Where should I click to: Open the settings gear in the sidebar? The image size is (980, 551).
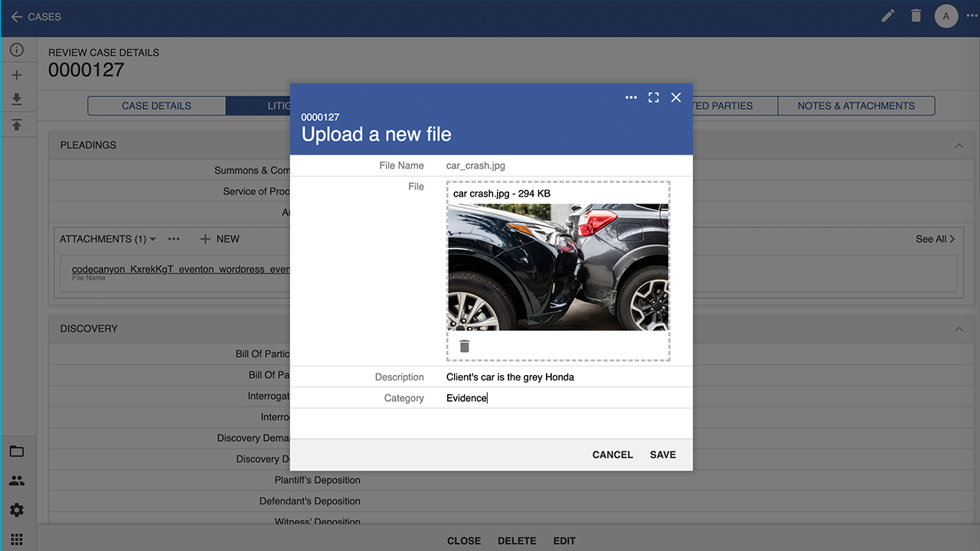pos(17,510)
